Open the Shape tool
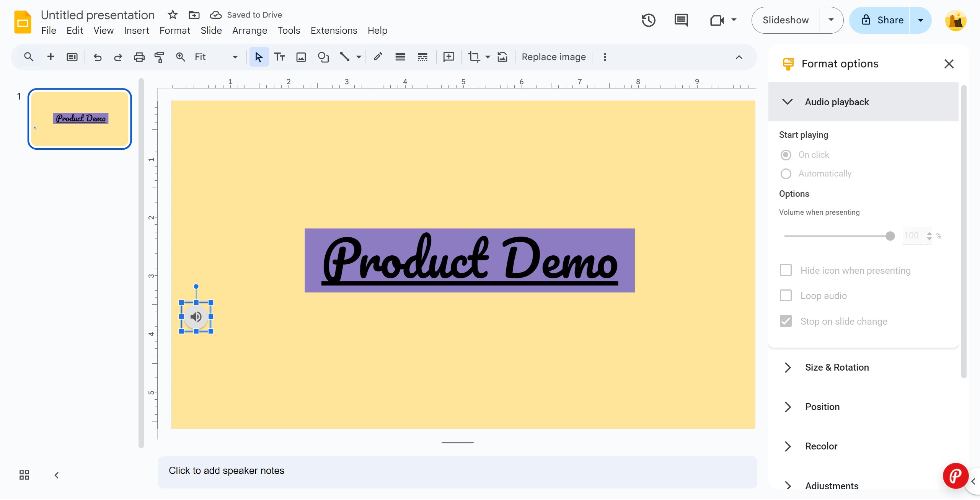Screen dimensions: 980x500 pyautogui.click(x=323, y=57)
